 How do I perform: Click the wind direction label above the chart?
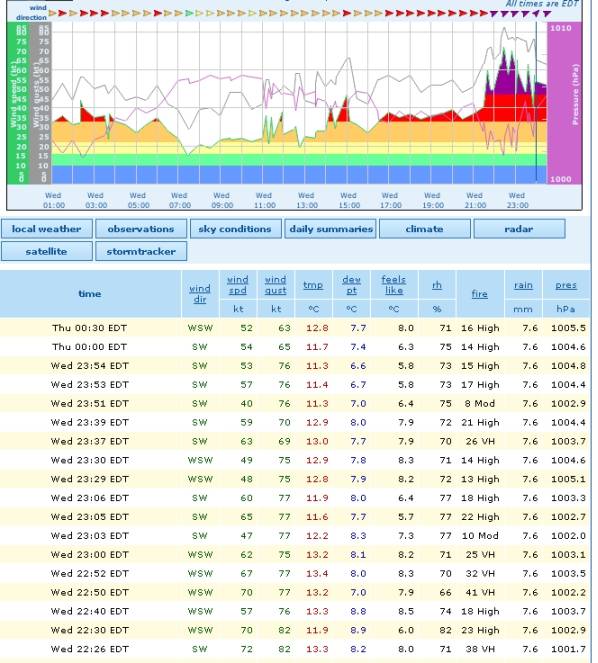click(x=32, y=13)
